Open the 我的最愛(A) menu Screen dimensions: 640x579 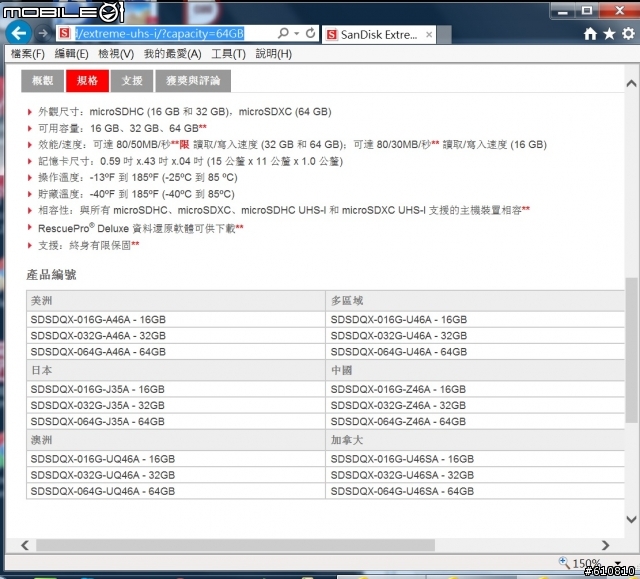pos(173,54)
